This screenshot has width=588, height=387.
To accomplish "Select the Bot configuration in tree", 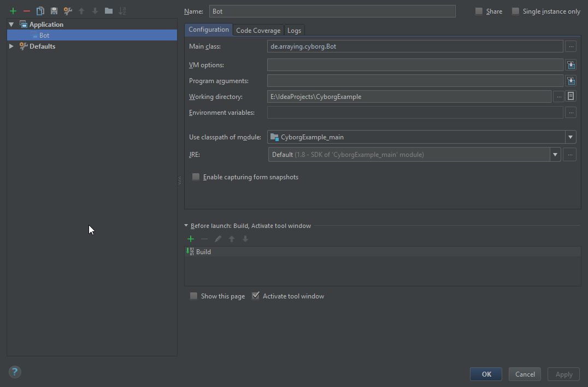I will click(x=92, y=35).
